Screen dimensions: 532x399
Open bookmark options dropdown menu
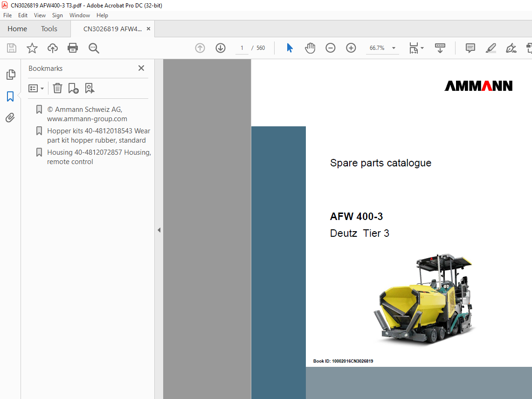[x=36, y=89]
